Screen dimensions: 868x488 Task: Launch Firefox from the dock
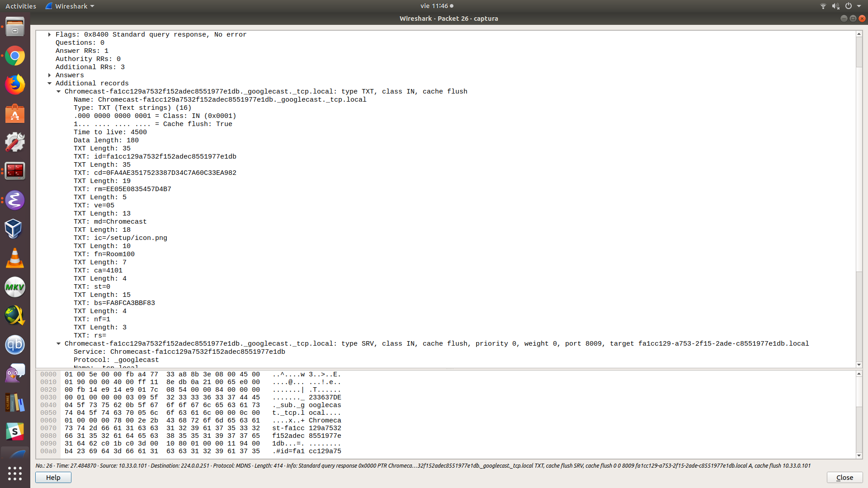tap(15, 85)
